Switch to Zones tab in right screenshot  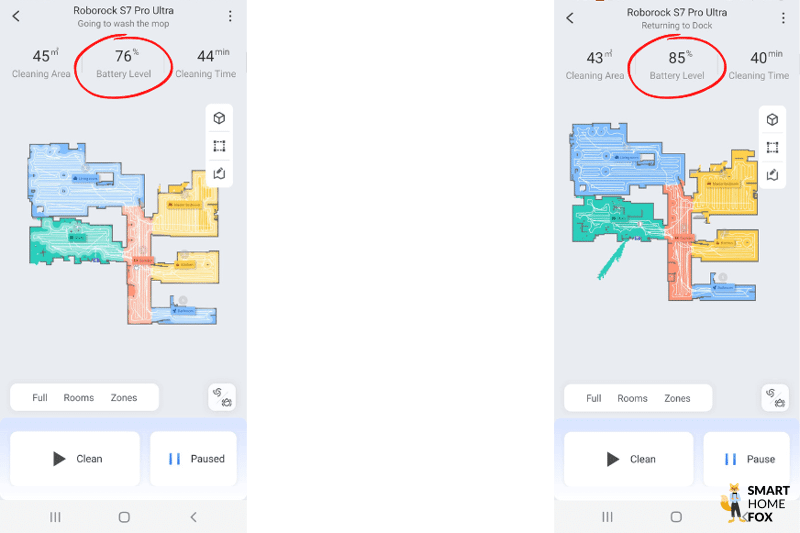pos(677,398)
